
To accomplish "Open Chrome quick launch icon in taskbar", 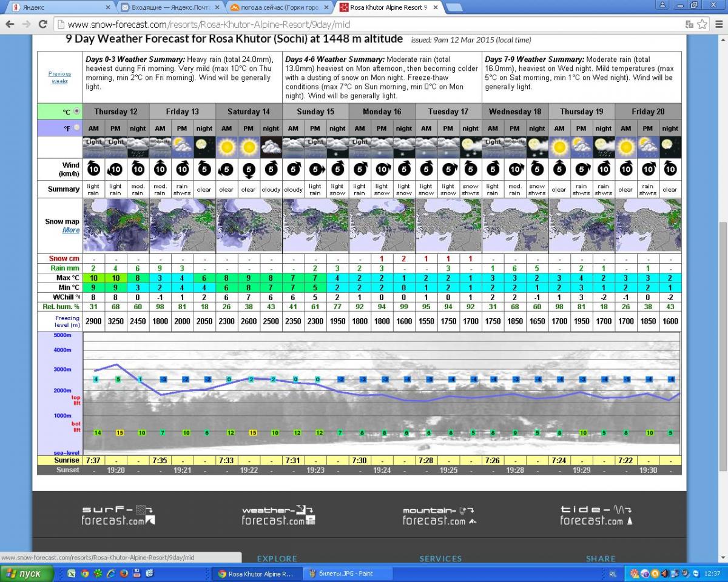I will click(85, 573).
